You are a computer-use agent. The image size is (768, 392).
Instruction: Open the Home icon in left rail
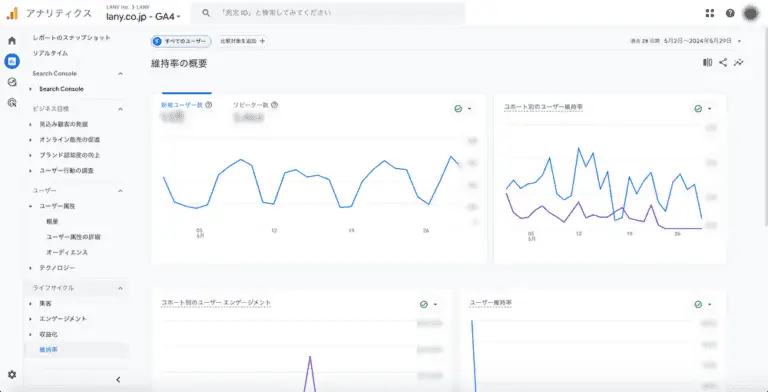(x=12, y=41)
